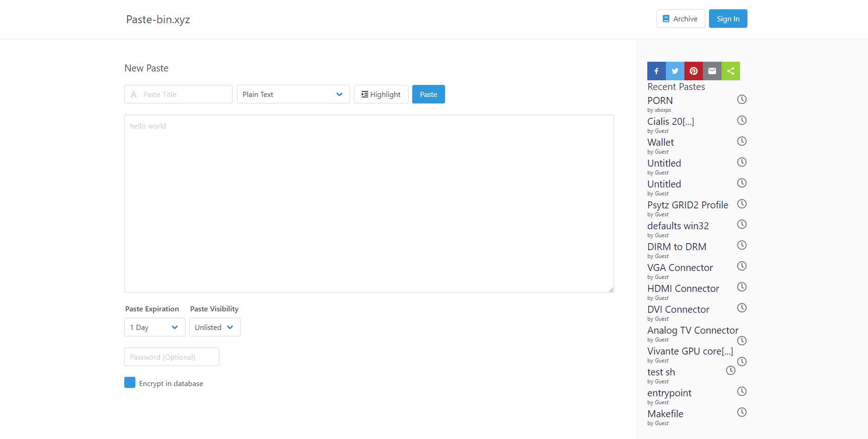Open the Archive page
Viewport: 868px width, 439px height.
pyautogui.click(x=680, y=19)
